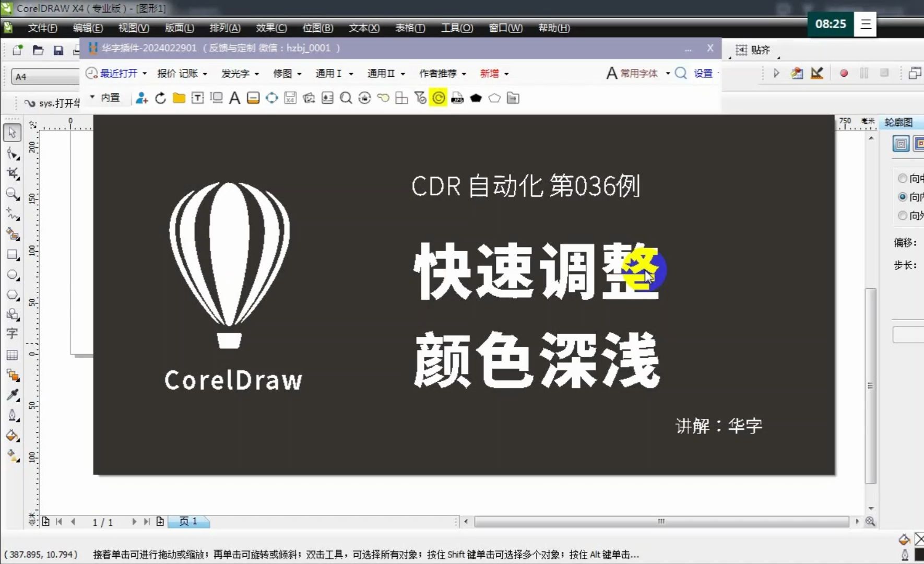Click the 设置 button on the plugin toolbar
The width and height of the screenshot is (924, 564).
pos(704,74)
